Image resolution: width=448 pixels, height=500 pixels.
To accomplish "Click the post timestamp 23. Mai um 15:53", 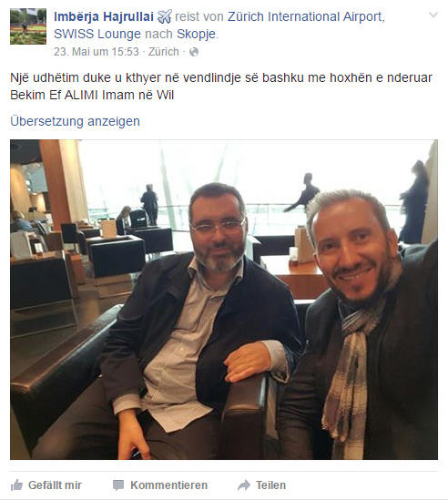I will click(97, 52).
